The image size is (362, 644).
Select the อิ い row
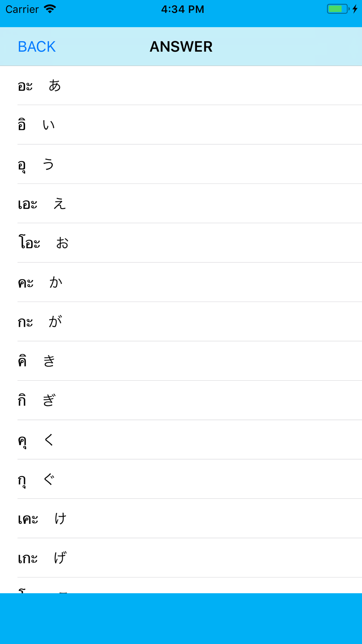coord(181,125)
